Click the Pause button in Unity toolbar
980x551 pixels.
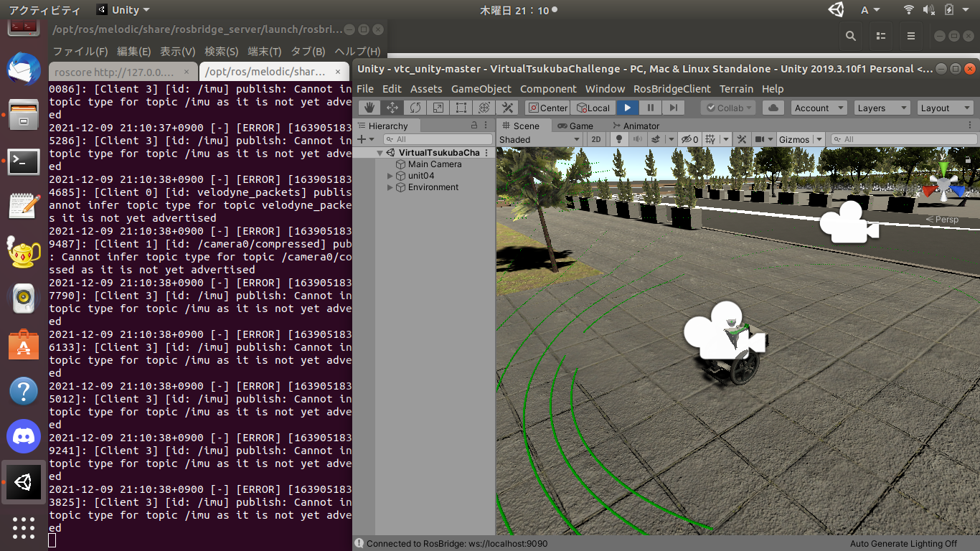[x=650, y=108]
